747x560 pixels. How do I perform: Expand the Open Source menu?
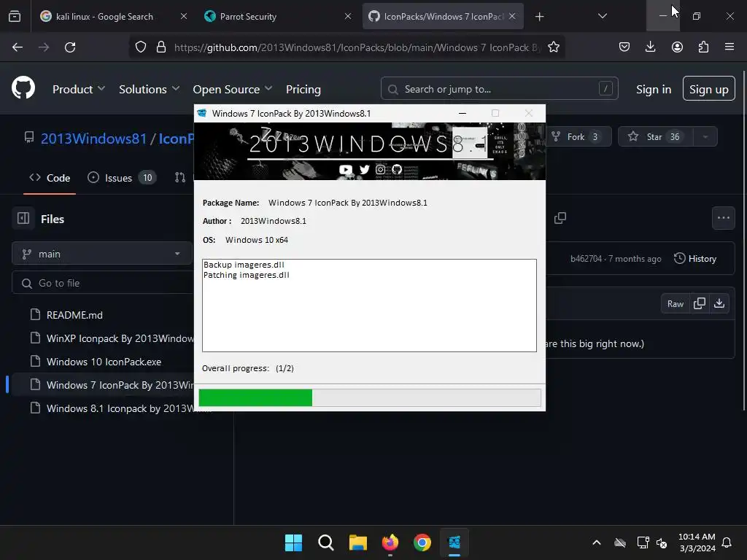pyautogui.click(x=233, y=89)
